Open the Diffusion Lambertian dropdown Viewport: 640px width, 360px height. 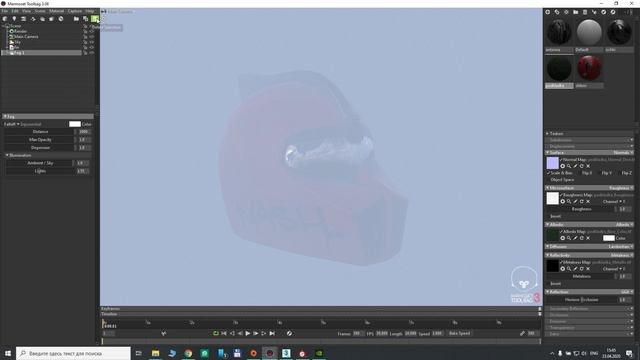point(621,247)
